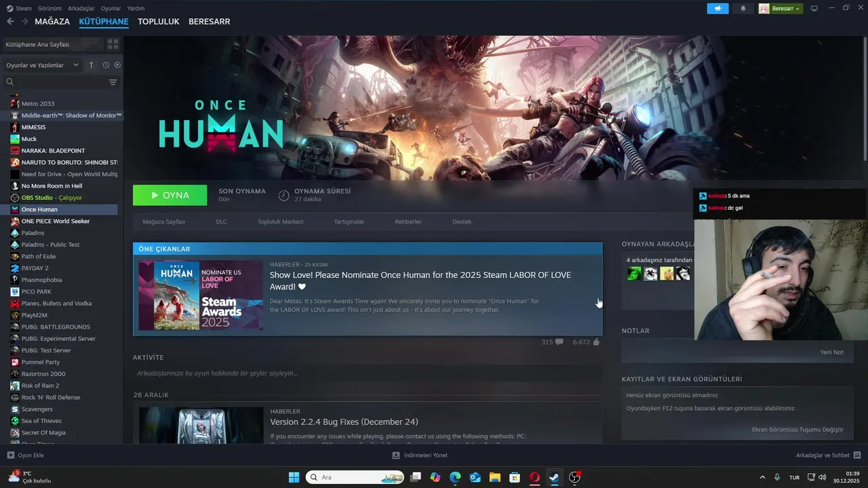Open the Windows Start button
Image resolution: width=868 pixels, height=488 pixels.
coord(294,477)
